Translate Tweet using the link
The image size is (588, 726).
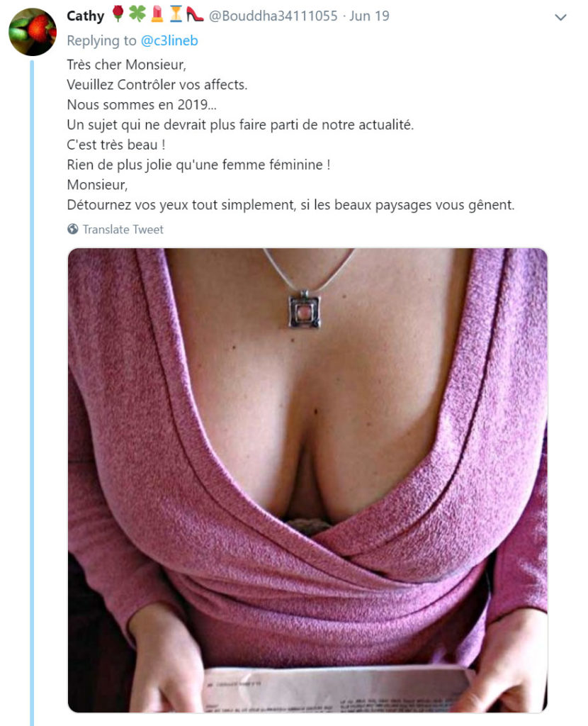coord(123,230)
